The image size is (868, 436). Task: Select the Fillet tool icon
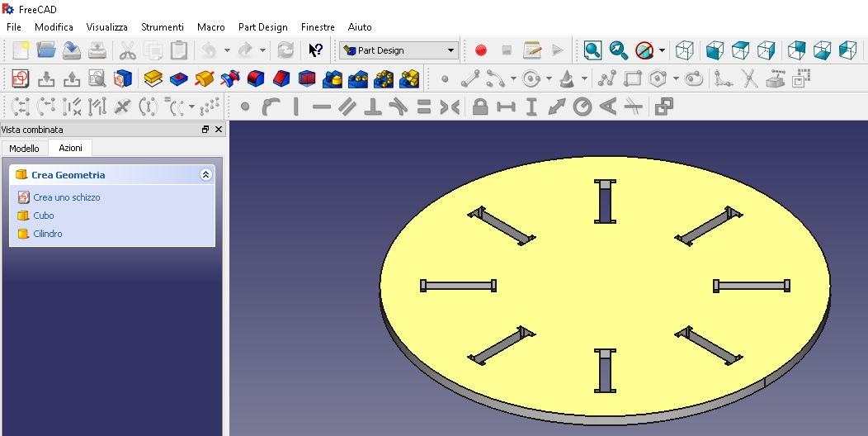(x=255, y=78)
